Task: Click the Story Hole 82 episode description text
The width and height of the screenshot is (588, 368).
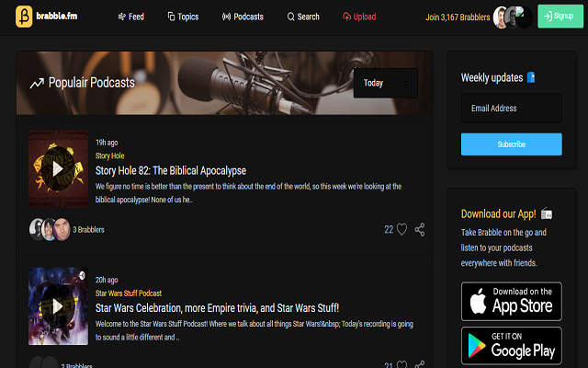Action: coord(248,193)
